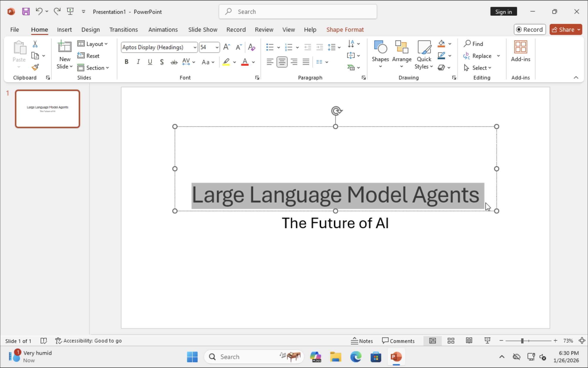
Task: Open Slide Sorter view icon
Action: pos(451,341)
